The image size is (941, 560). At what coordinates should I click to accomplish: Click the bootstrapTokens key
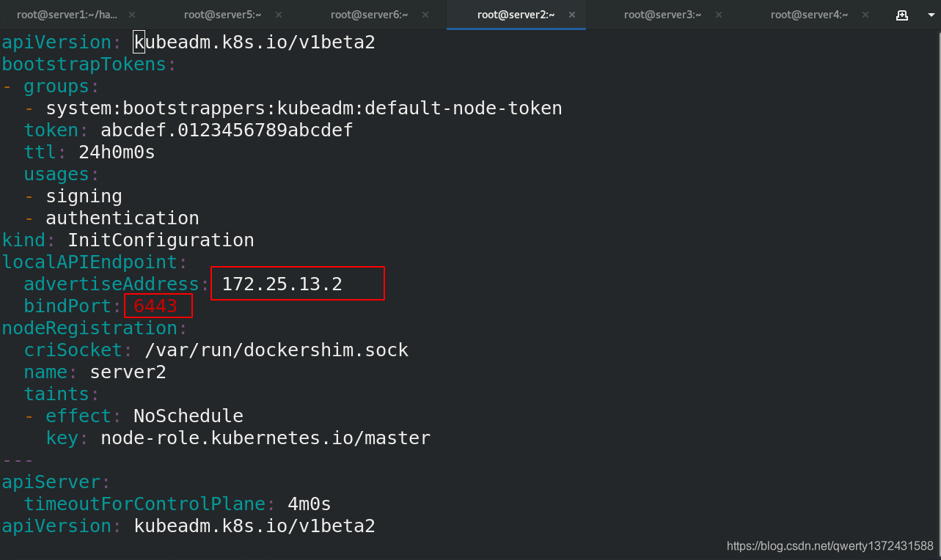(84, 65)
